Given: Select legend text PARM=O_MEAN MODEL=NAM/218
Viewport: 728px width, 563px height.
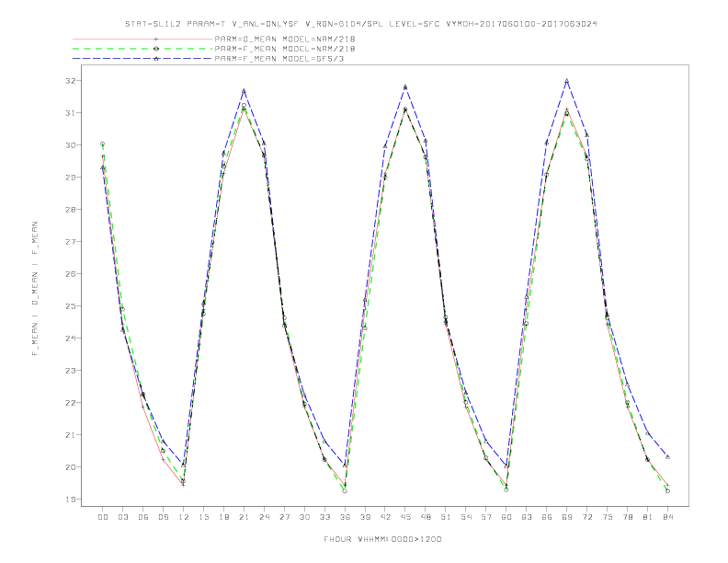Looking at the screenshot, I should point(285,39).
